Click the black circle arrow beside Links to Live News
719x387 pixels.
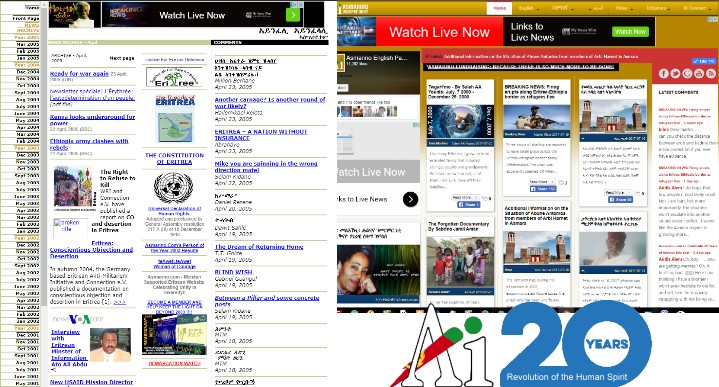click(x=410, y=199)
